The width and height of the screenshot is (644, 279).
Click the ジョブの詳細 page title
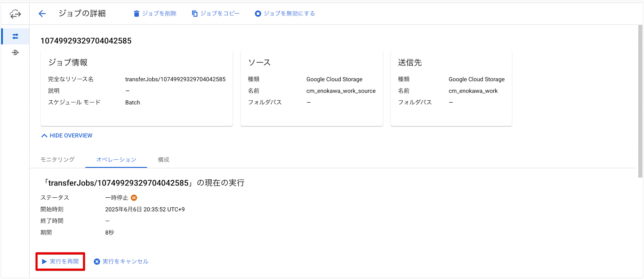[82, 14]
